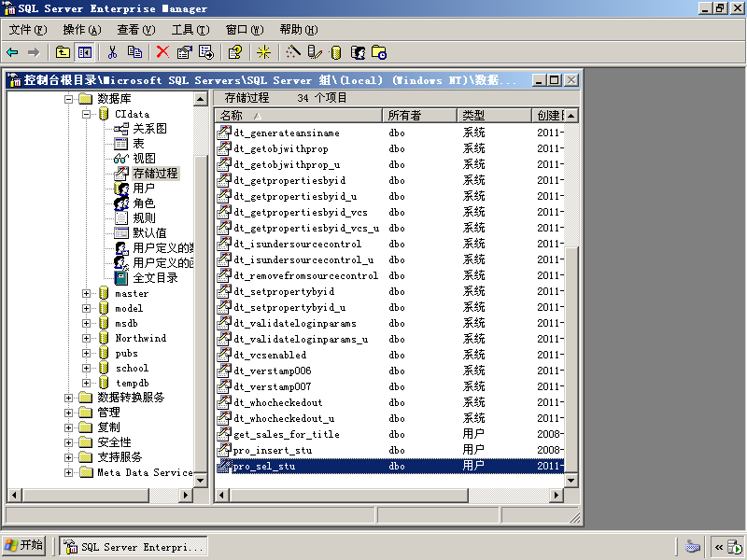Select the 角色 tree item

(144, 203)
